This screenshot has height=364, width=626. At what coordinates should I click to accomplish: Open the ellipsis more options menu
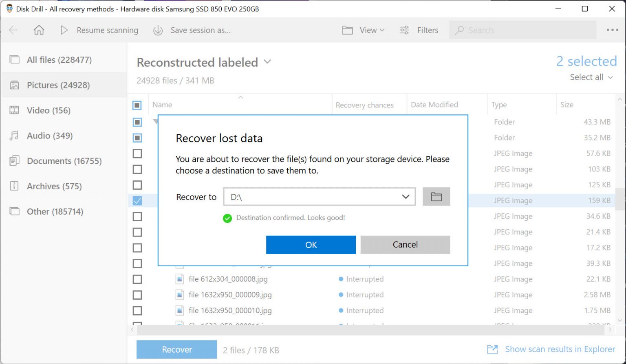point(613,30)
